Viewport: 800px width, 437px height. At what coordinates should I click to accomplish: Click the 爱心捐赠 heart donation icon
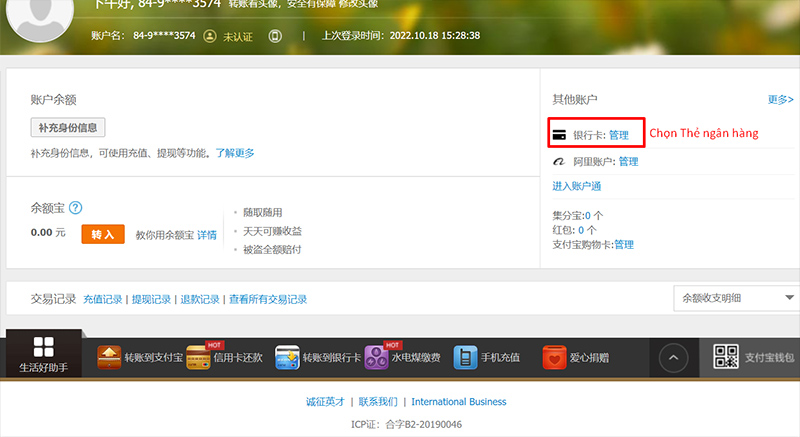point(555,357)
